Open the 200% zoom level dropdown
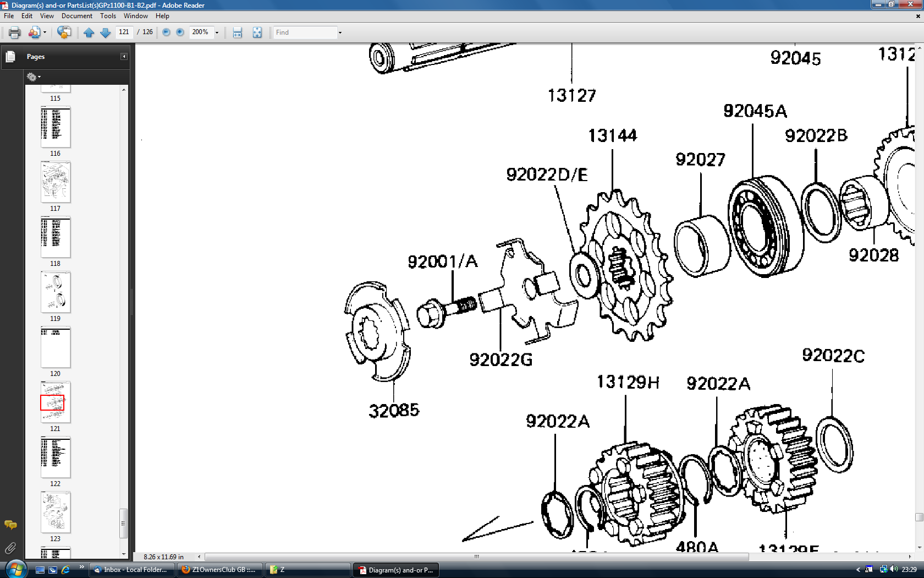 pyautogui.click(x=217, y=32)
